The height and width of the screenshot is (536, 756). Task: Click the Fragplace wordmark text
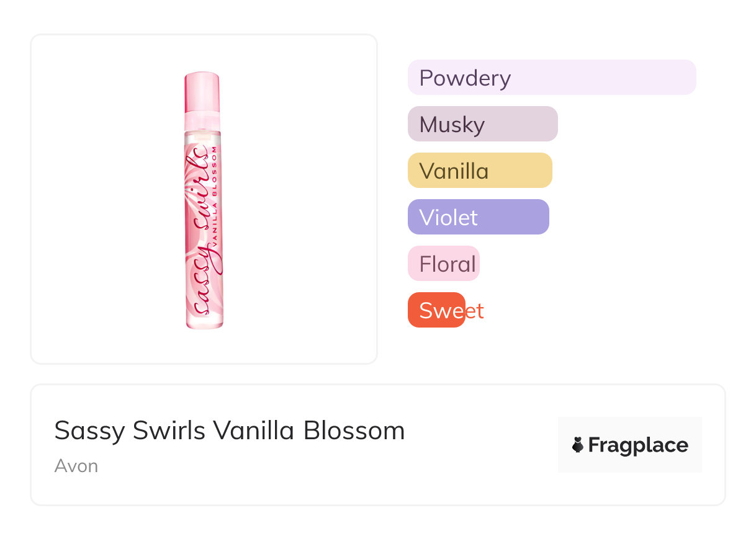click(638, 445)
